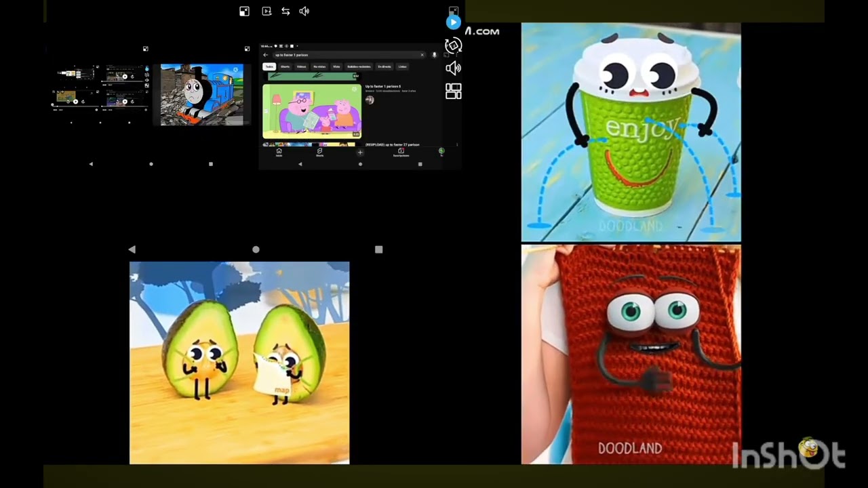Screen dimensions: 868x488
Task: Select the 'Listas' filter chip
Action: (402, 66)
